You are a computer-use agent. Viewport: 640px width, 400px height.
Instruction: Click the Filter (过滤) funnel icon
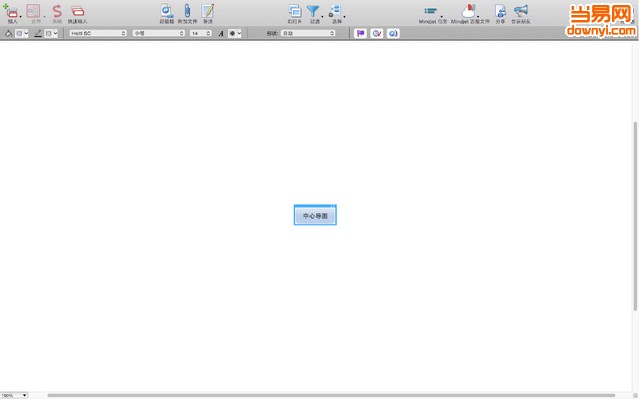pos(313,11)
